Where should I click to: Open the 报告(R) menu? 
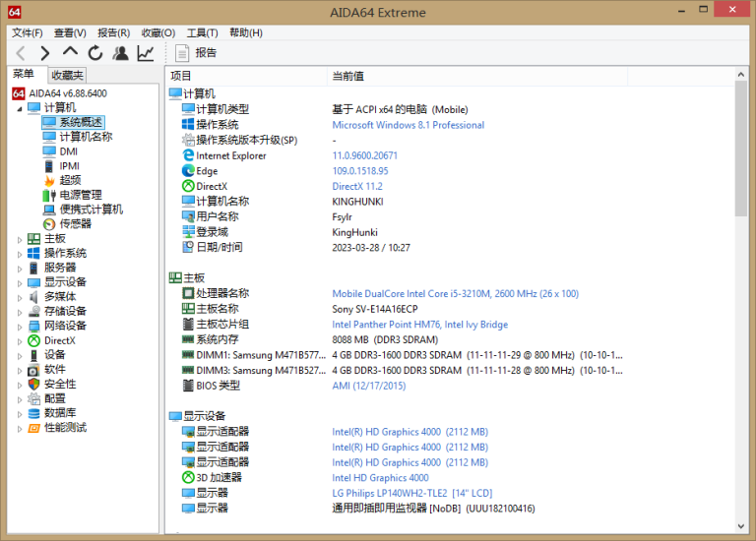click(x=114, y=32)
